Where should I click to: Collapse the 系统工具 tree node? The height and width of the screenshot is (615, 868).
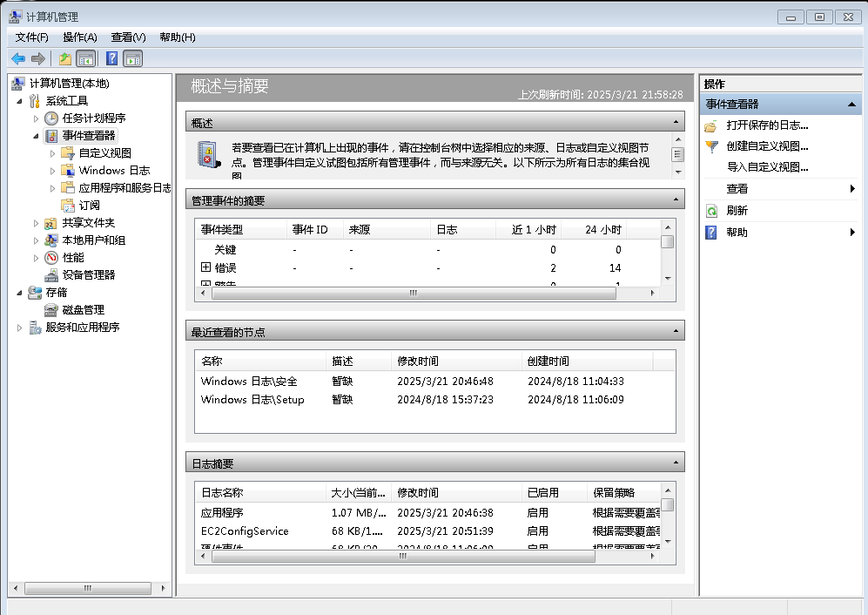[x=19, y=101]
